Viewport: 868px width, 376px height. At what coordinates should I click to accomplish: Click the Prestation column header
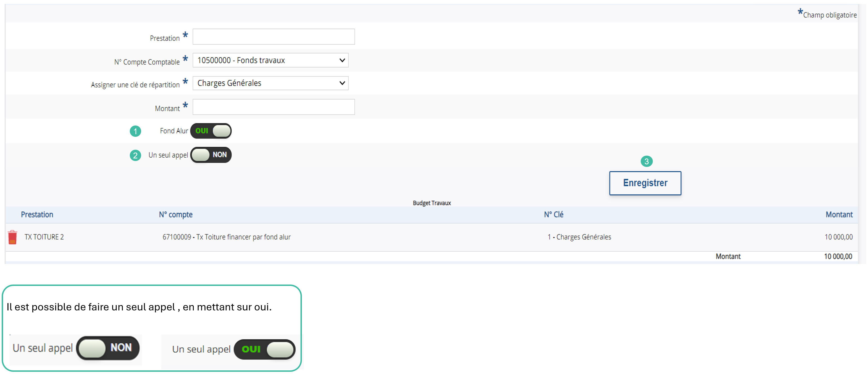(37, 215)
